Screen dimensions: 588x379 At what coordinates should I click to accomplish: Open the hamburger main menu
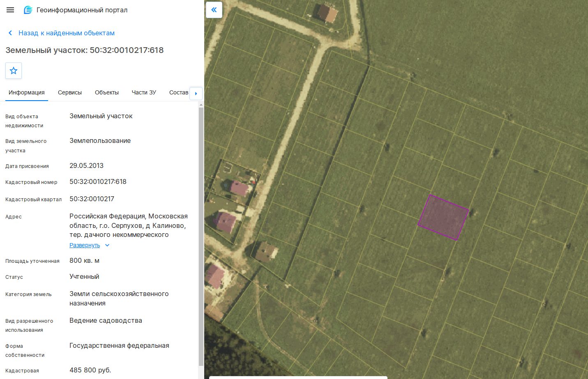coord(10,10)
